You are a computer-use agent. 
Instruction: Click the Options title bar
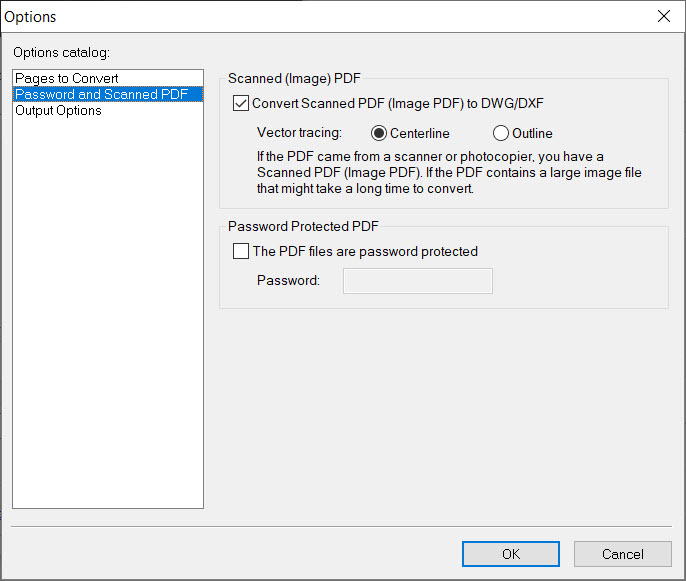point(328,17)
